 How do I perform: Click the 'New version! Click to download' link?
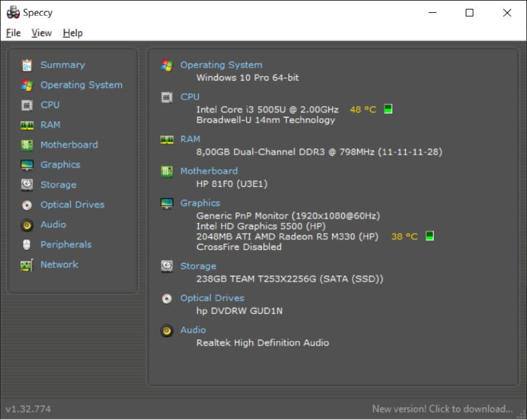[442, 409]
